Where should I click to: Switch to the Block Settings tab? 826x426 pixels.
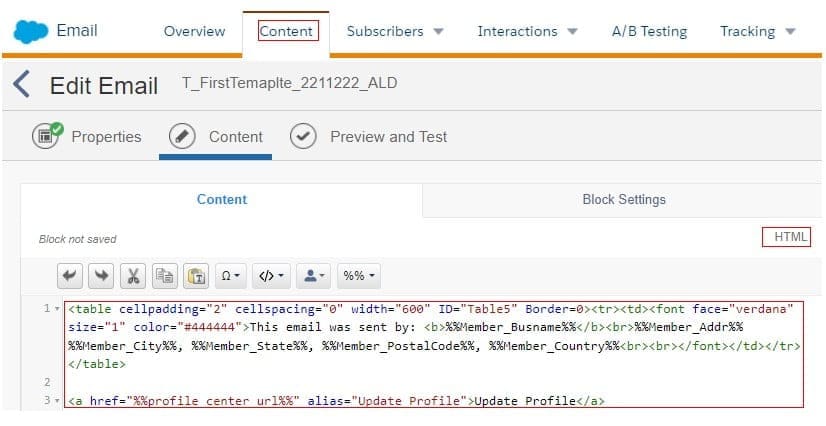623,199
